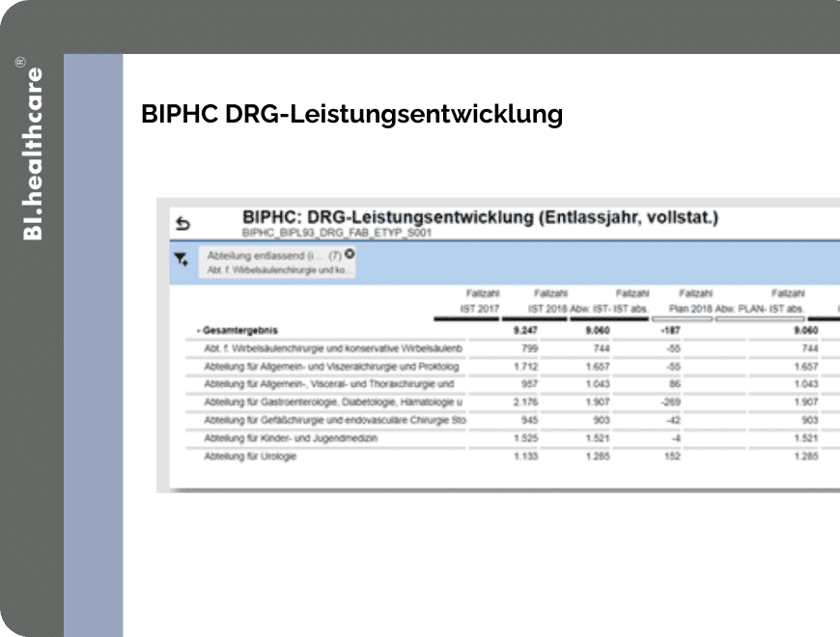The width and height of the screenshot is (840, 637).
Task: Select Abteilung für Kinder- und Jugendmedizin row
Action: tap(291, 438)
